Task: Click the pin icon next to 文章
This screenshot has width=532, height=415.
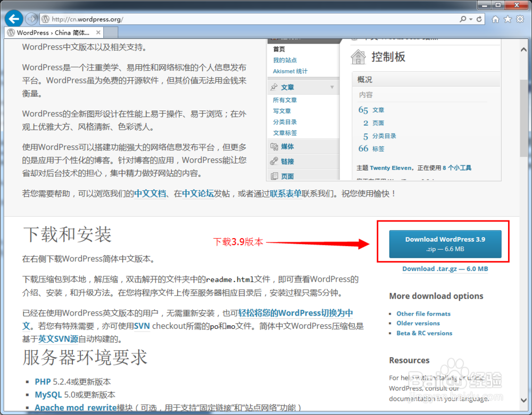Action: pos(274,87)
